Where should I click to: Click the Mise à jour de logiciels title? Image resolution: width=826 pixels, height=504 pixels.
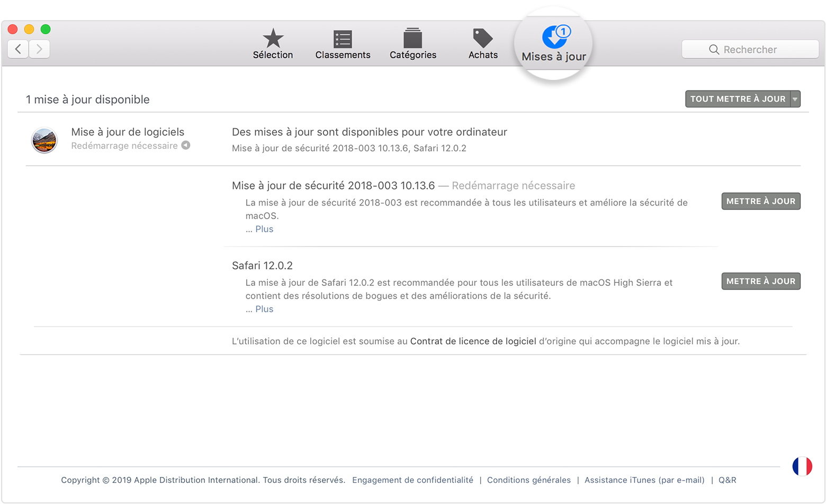(128, 132)
